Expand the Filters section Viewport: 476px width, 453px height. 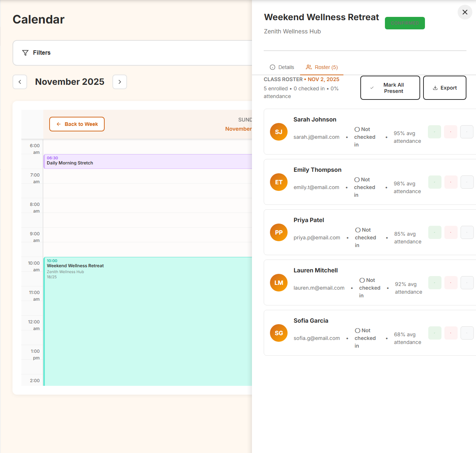click(41, 52)
